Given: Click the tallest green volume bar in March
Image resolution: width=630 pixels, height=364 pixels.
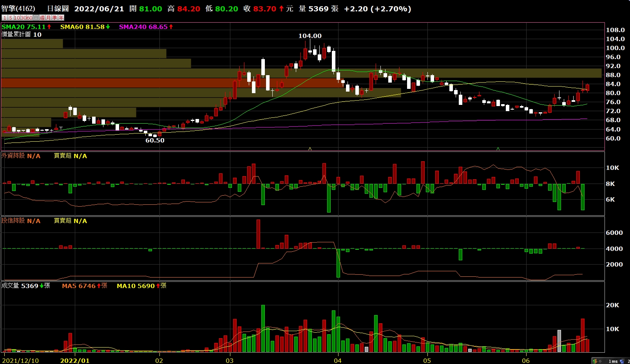Looking at the screenshot, I should (x=263, y=329).
